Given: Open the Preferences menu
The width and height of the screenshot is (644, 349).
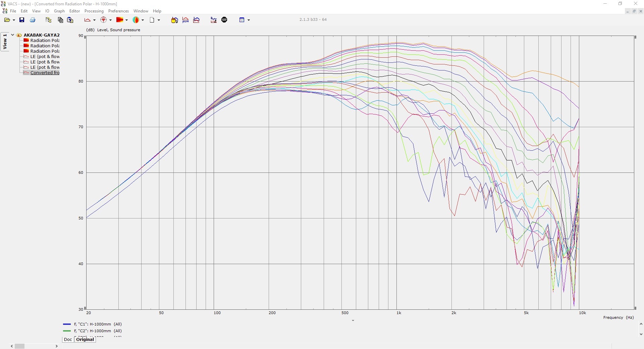Looking at the screenshot, I should pyautogui.click(x=118, y=11).
